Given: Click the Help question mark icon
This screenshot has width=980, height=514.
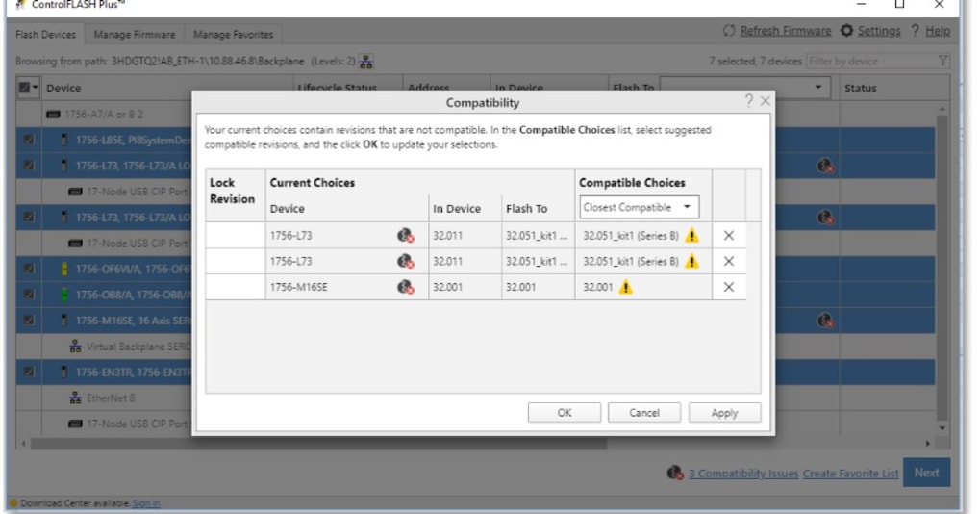Looking at the screenshot, I should tap(915, 31).
